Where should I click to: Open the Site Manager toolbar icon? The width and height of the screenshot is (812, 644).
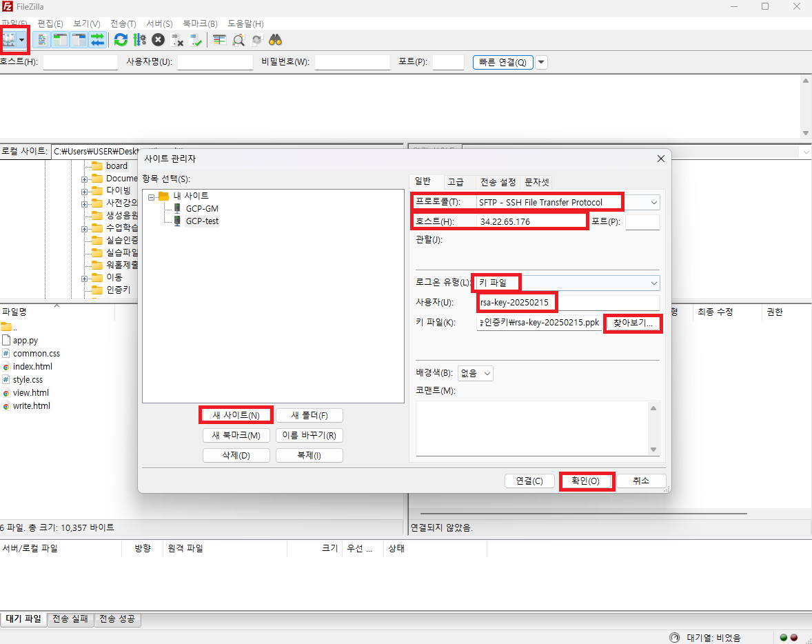pyautogui.click(x=9, y=40)
